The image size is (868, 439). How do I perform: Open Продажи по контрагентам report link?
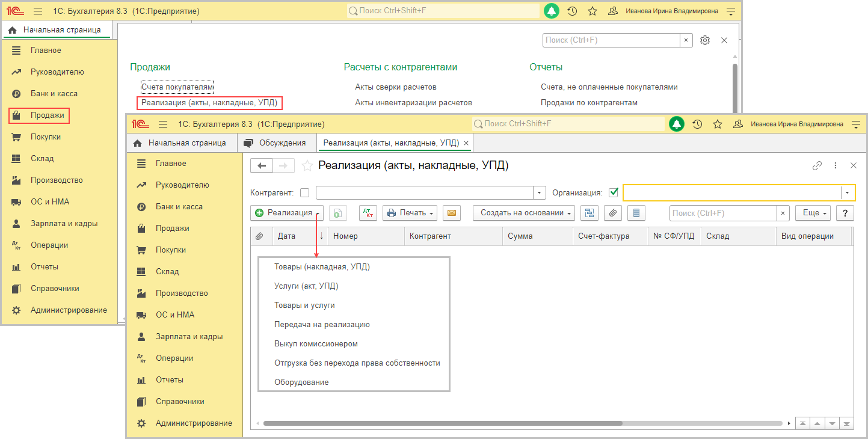[589, 103]
